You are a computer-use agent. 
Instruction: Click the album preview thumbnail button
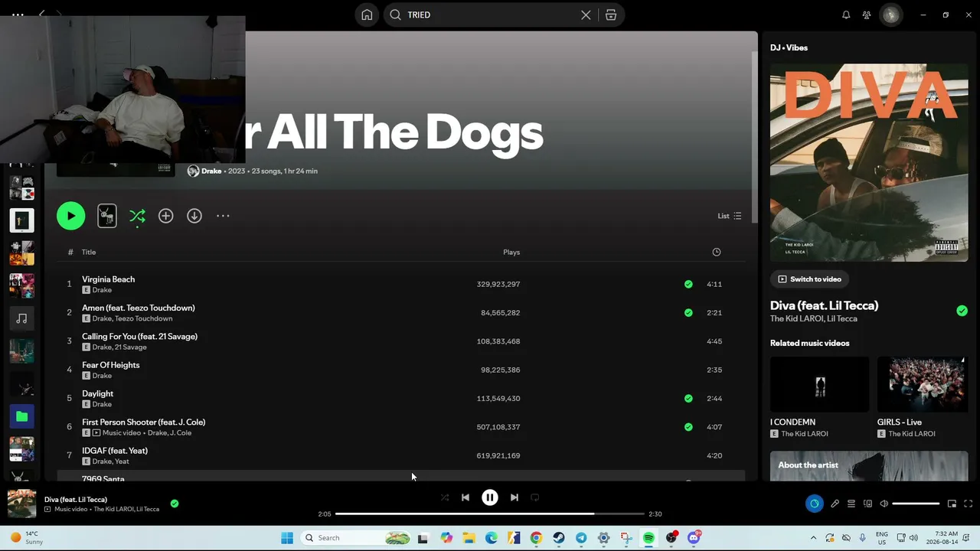tap(107, 216)
